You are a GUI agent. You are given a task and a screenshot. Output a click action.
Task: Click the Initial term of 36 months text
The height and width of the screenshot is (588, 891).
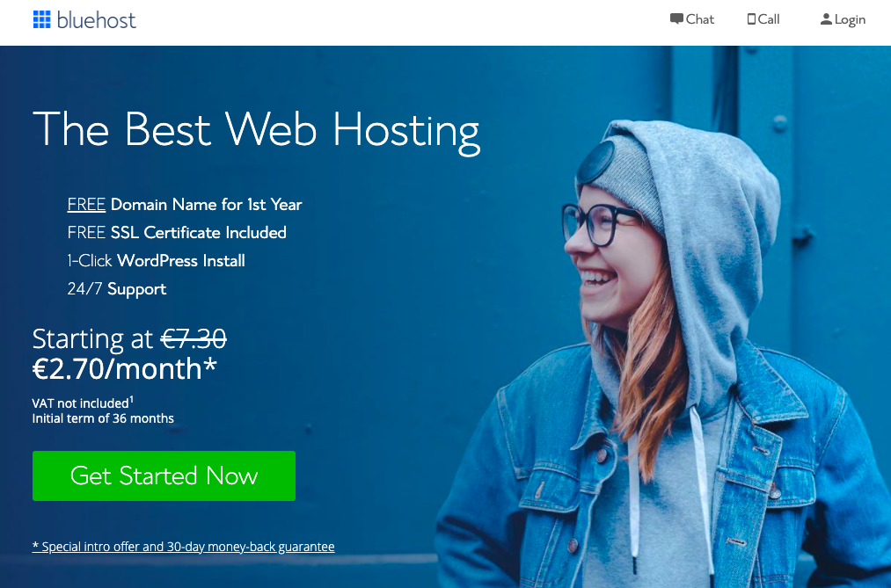tap(103, 419)
